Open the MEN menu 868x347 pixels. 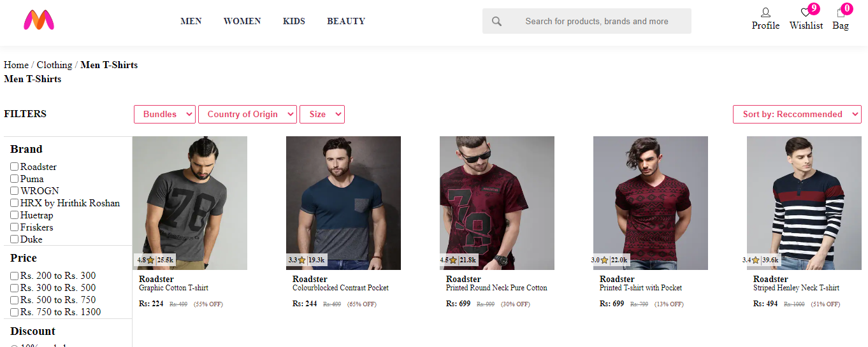click(191, 21)
